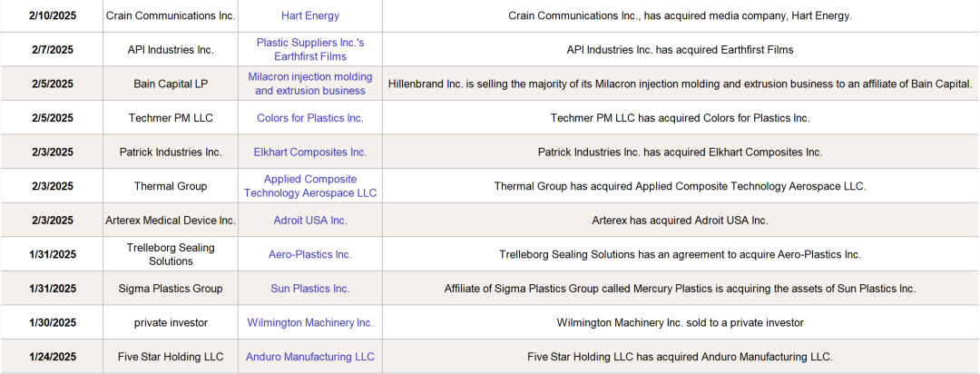This screenshot has height=374, width=980.
Task: Open the Sun Plastics Inc. link
Action: pos(310,288)
